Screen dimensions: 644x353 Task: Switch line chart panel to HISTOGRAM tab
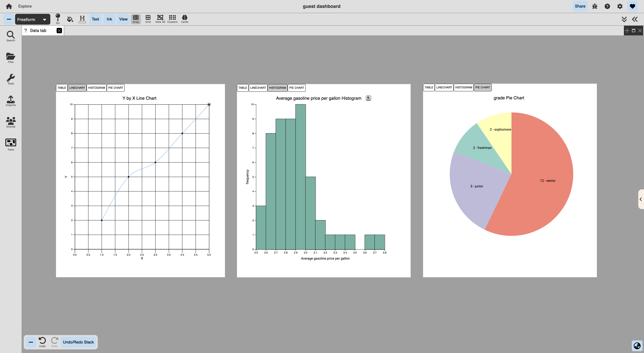[96, 88]
